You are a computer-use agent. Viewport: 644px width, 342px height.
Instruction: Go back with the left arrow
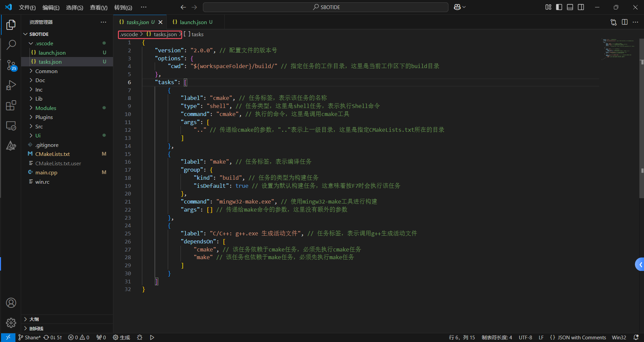[x=183, y=7]
